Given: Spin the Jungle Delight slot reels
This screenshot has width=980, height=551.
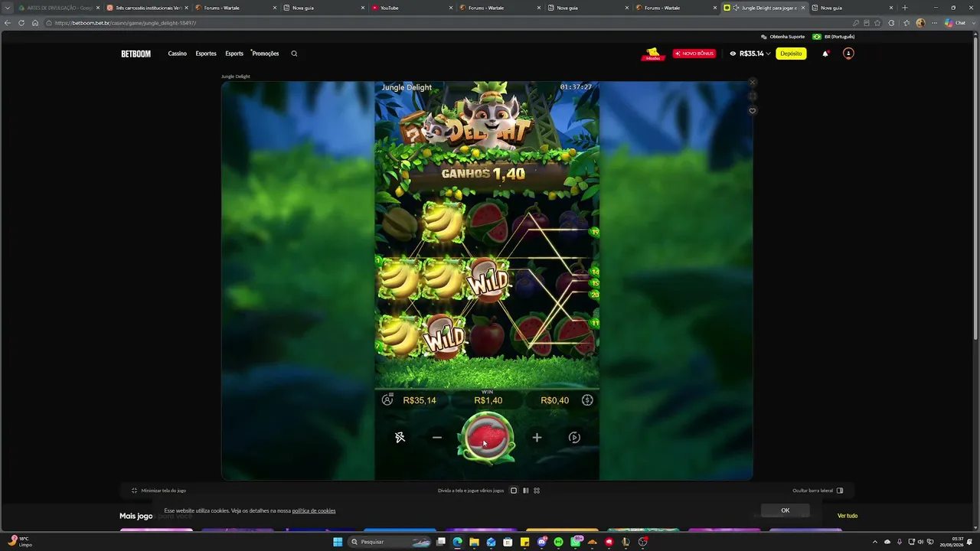Looking at the screenshot, I should [x=487, y=438].
